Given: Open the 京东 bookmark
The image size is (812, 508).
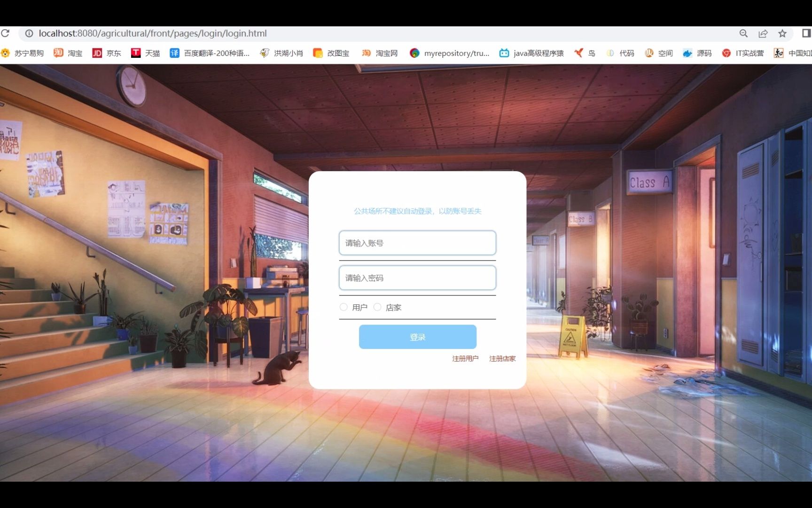Looking at the screenshot, I should pos(107,53).
